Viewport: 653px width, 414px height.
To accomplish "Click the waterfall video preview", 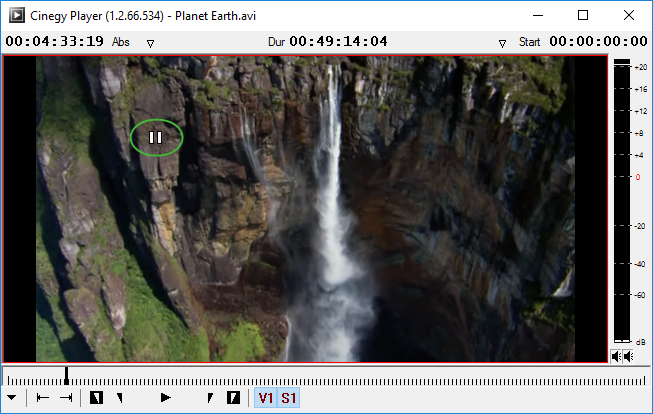I will 305,209.
